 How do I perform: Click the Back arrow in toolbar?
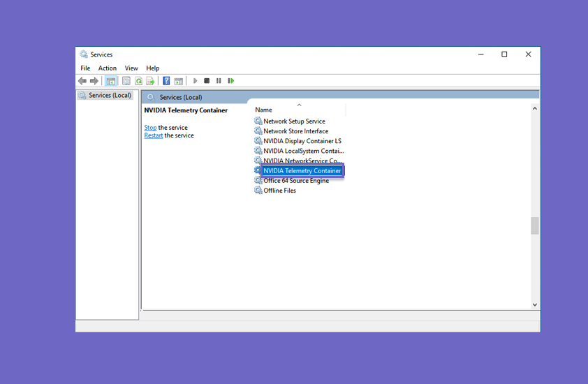point(82,80)
